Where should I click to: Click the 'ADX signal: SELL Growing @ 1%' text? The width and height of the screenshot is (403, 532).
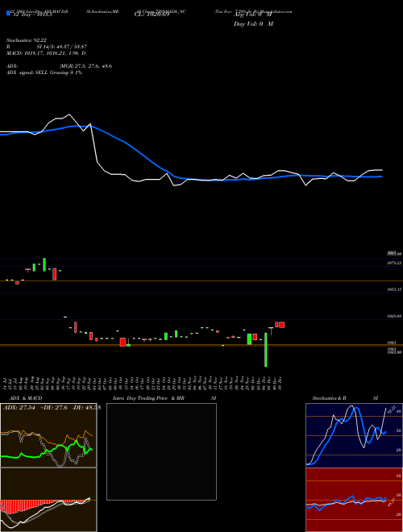(44, 73)
